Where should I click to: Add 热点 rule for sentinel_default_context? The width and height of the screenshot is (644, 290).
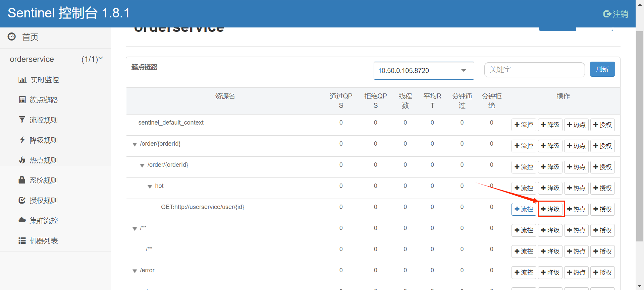576,125
